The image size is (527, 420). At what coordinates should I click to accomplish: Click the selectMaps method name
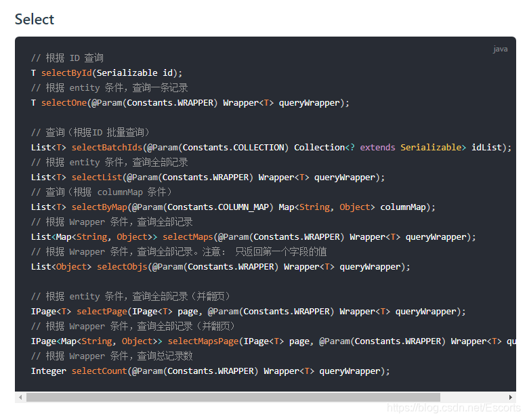tap(188, 237)
